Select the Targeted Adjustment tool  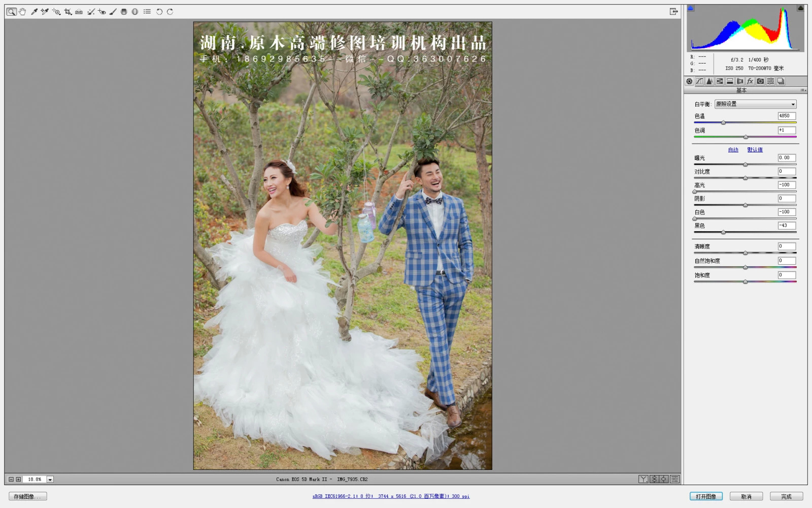(x=56, y=12)
